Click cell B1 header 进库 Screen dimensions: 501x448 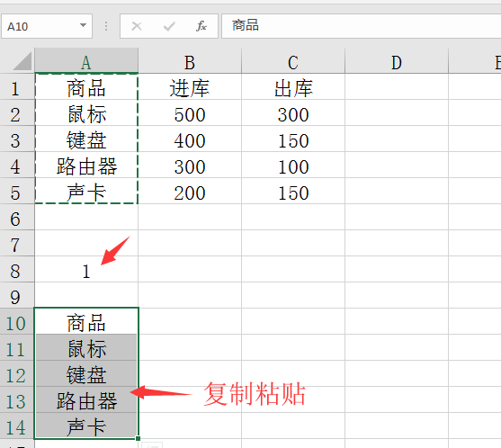coord(190,86)
